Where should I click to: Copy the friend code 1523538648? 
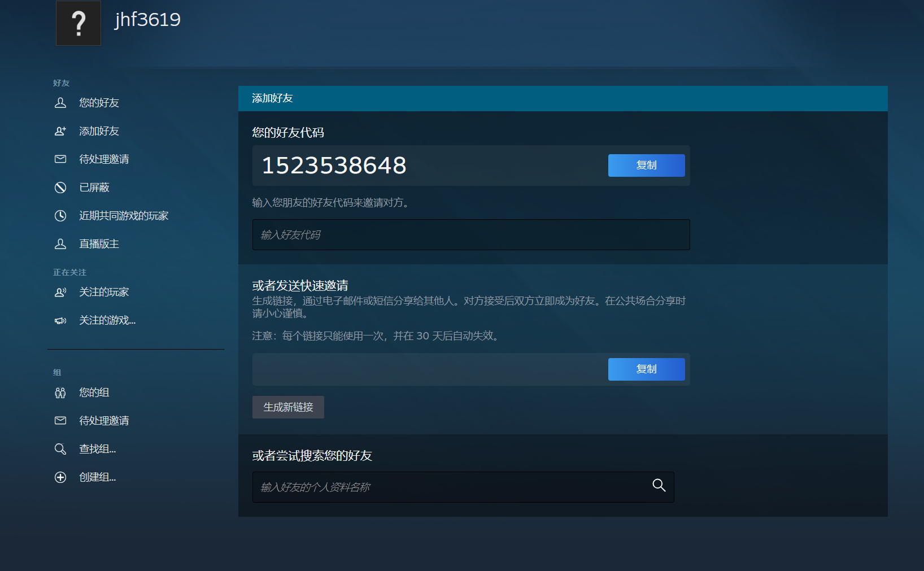646,165
